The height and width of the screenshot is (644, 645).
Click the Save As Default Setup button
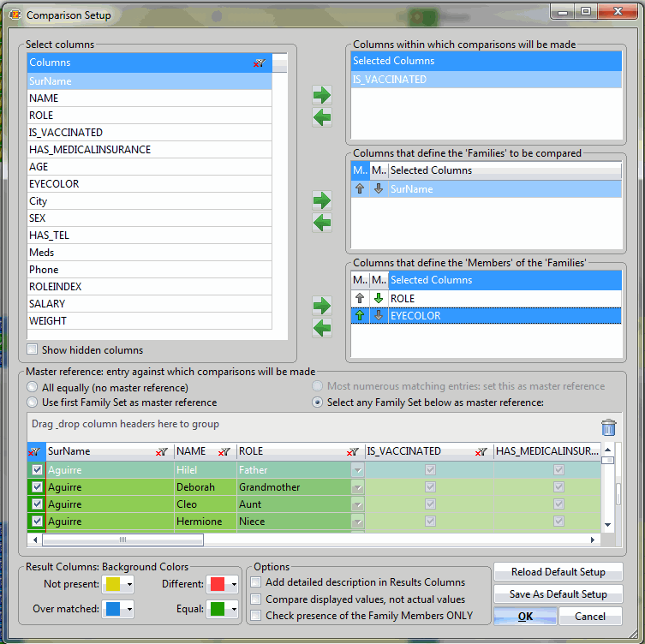(558, 594)
